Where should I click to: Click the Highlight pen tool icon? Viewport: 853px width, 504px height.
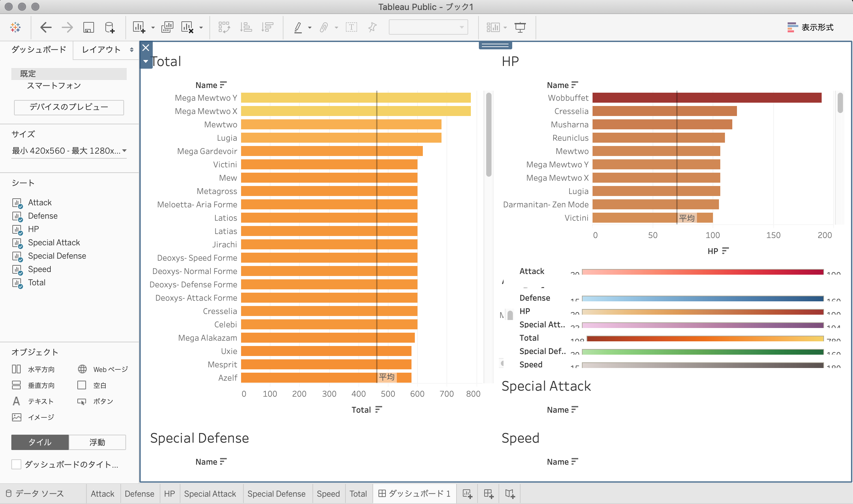pyautogui.click(x=298, y=27)
